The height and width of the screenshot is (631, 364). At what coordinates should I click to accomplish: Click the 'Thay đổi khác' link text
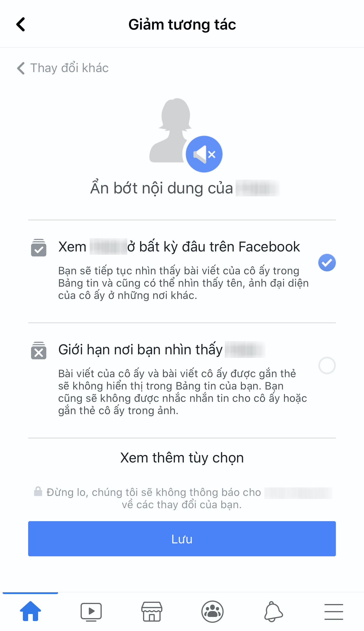(x=69, y=68)
